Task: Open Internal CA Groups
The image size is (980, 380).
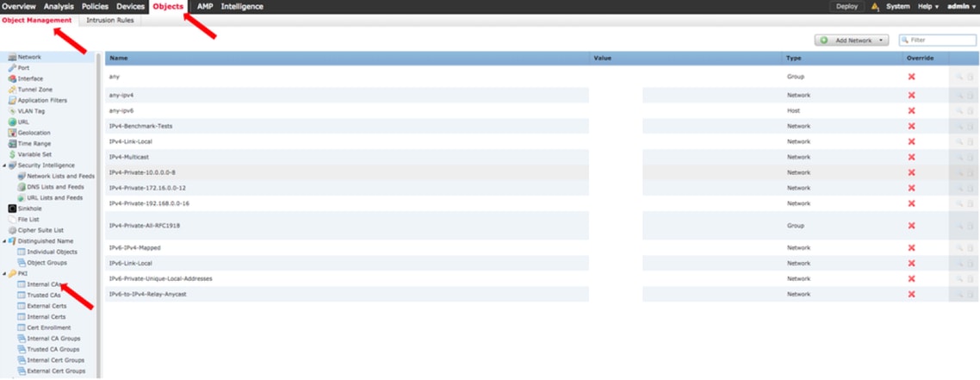Action: point(53,339)
